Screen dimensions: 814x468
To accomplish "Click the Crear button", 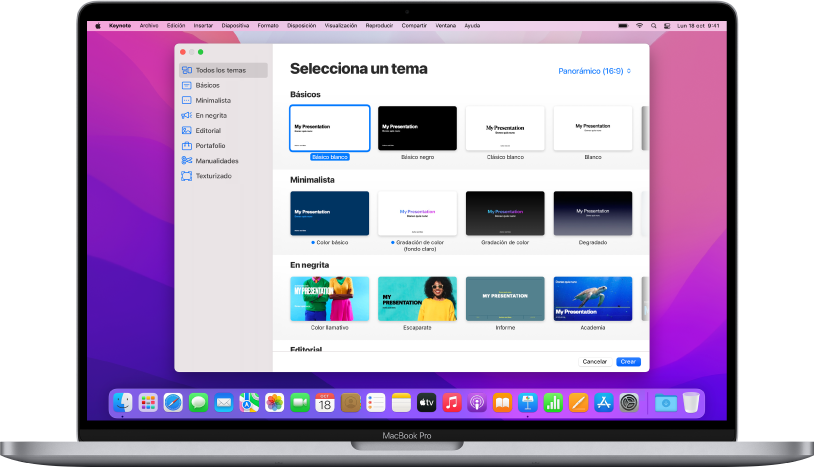I will [628, 362].
